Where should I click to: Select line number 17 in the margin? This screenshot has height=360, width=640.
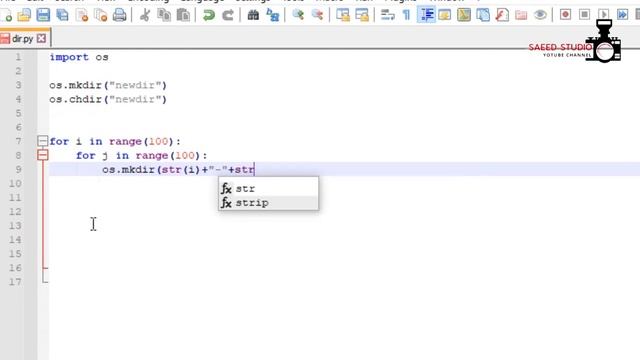pyautogui.click(x=15, y=282)
